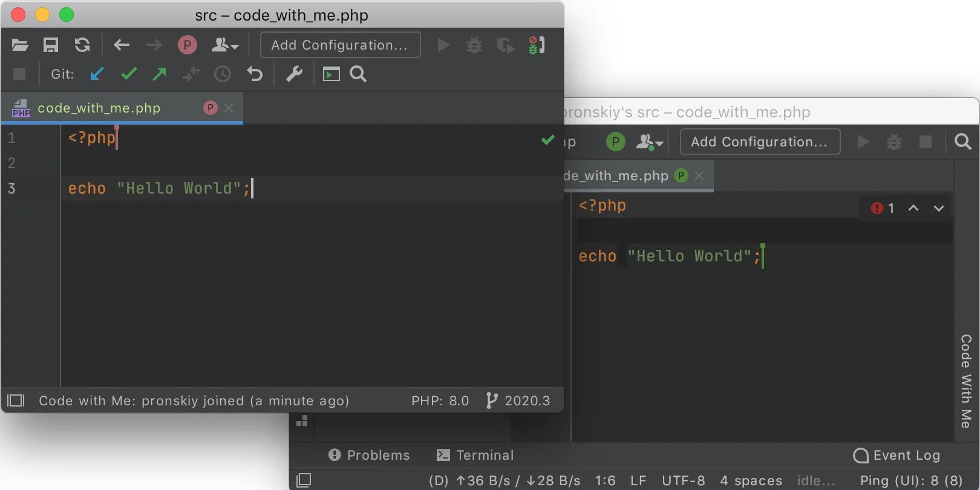Click the Git Show History clock icon
This screenshot has width=980, height=490.
pyautogui.click(x=223, y=74)
